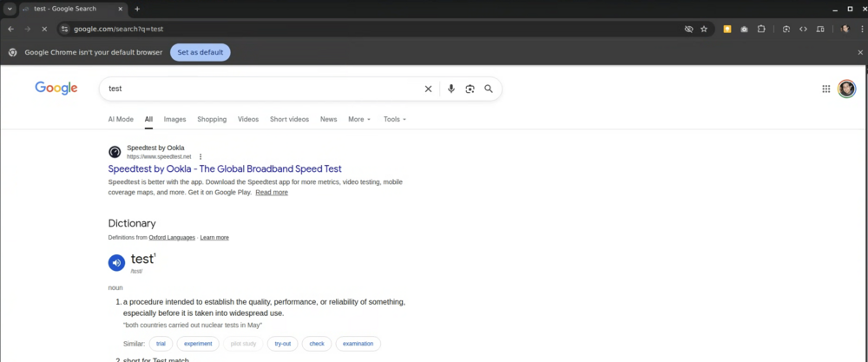Select the trial synonym chip
The image size is (868, 362).
pyautogui.click(x=161, y=344)
